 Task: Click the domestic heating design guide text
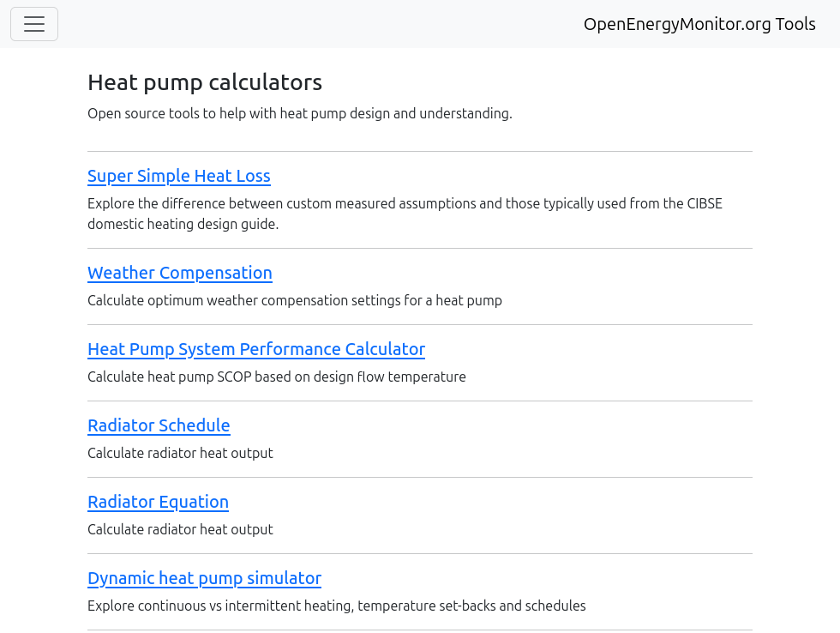183,224
